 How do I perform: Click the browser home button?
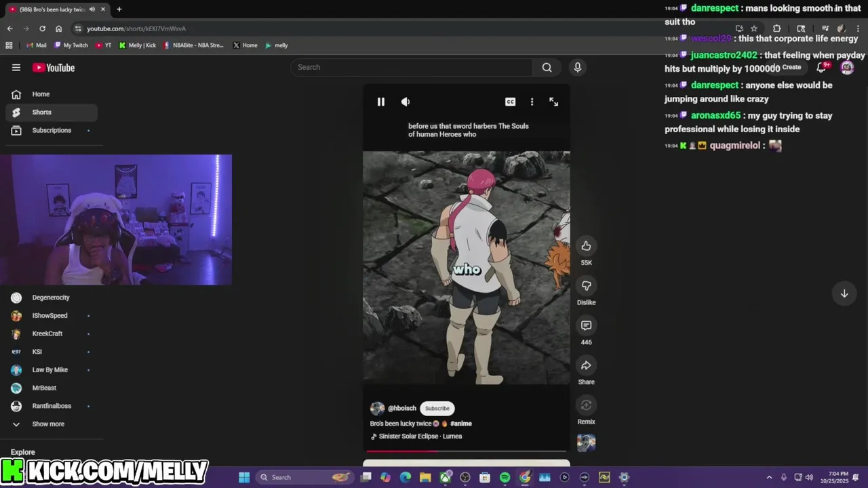[58, 28]
